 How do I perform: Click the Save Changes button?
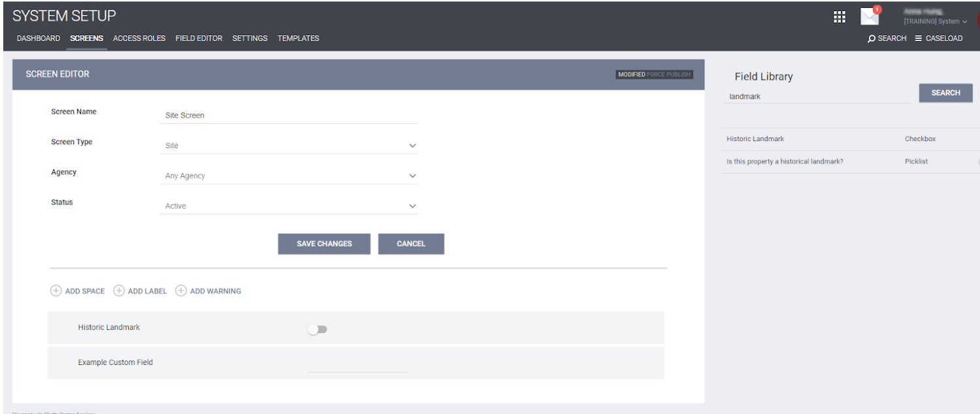pyautogui.click(x=324, y=244)
